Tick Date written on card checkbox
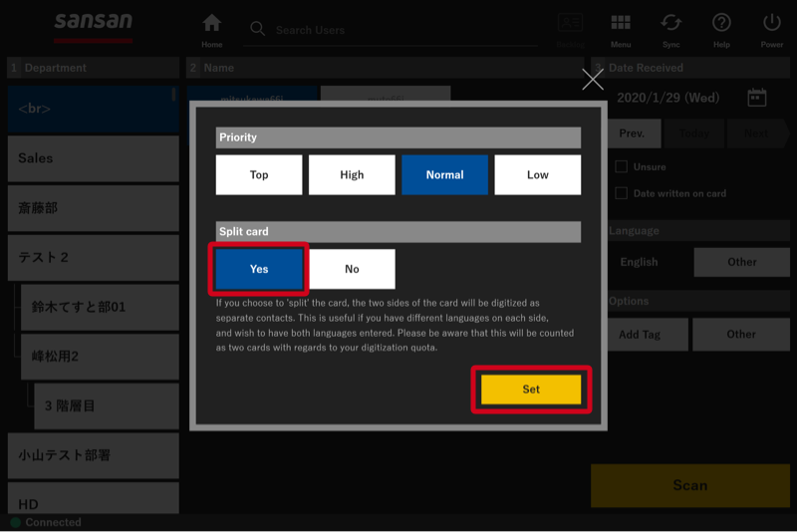This screenshot has height=532, width=797. click(622, 193)
